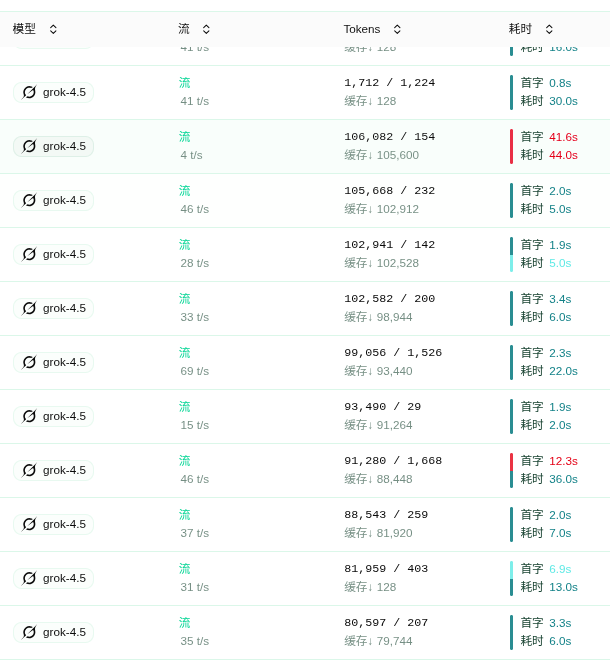Click grok-4.5 tag in the 102,582 / 200 row
This screenshot has width=610, height=663.
coord(53,308)
